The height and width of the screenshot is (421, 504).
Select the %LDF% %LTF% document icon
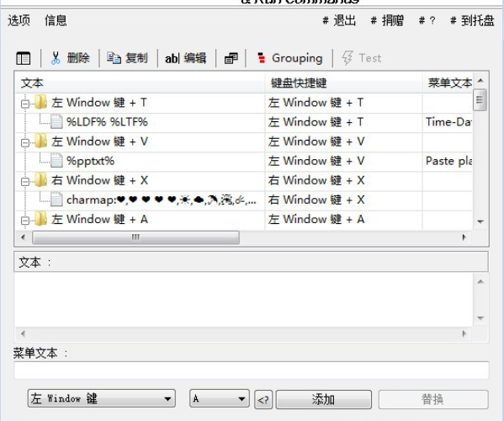[x=56, y=121]
